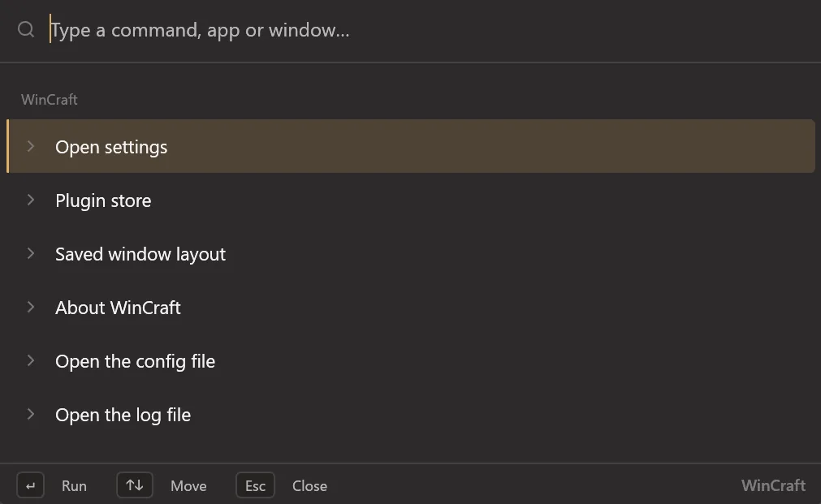Open the Saved window layout command
Image resolution: width=821 pixels, height=504 pixels.
(411, 254)
